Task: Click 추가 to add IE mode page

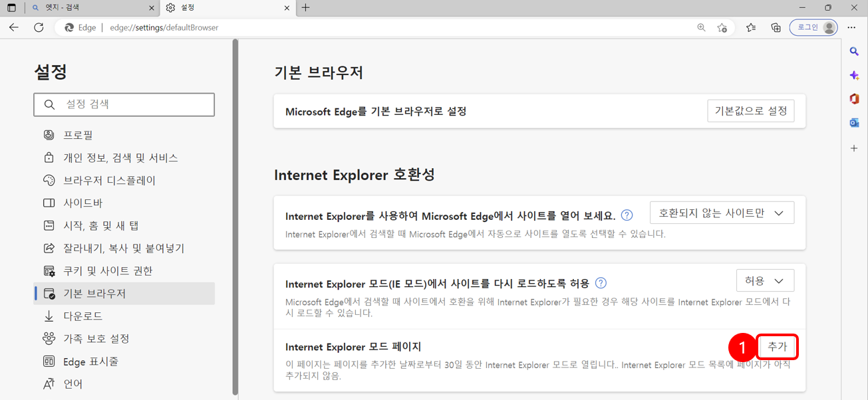Action: click(x=777, y=347)
